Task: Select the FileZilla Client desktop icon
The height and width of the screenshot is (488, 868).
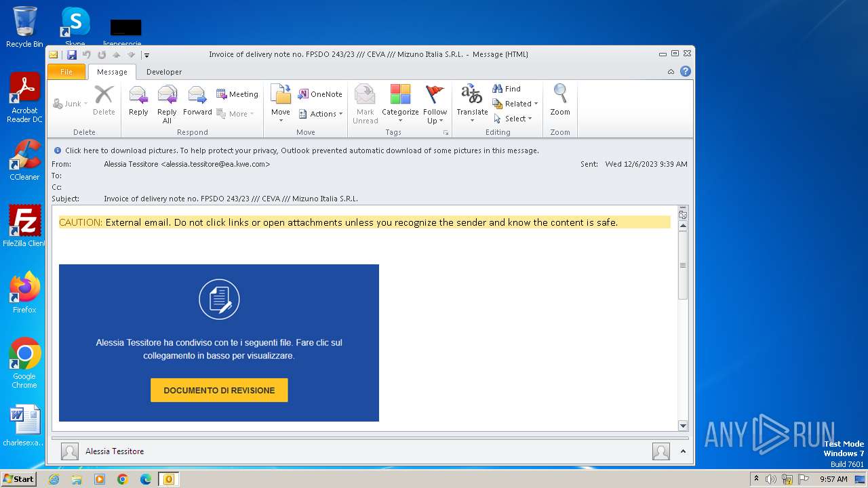Action: tap(24, 226)
